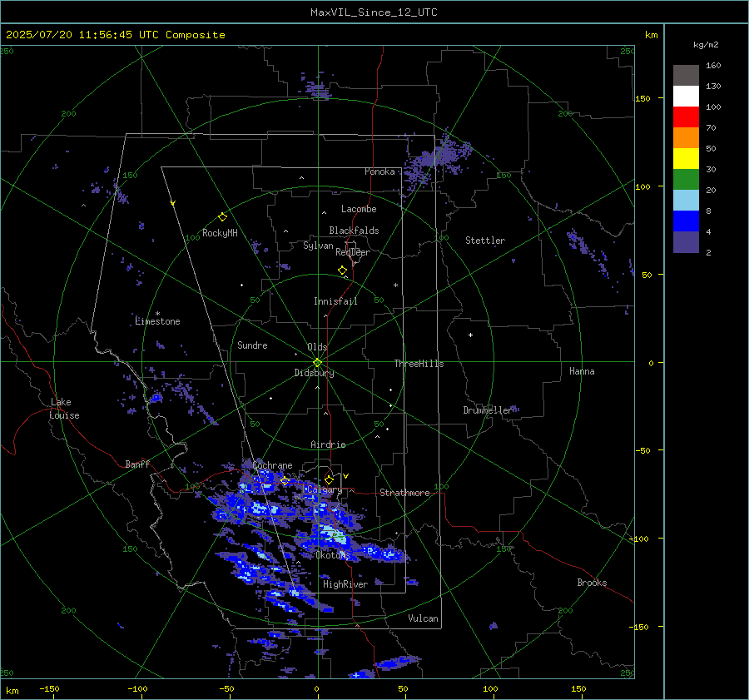
Task: Click the 0 tick on bottom km axis
Action: pyautogui.click(x=316, y=688)
